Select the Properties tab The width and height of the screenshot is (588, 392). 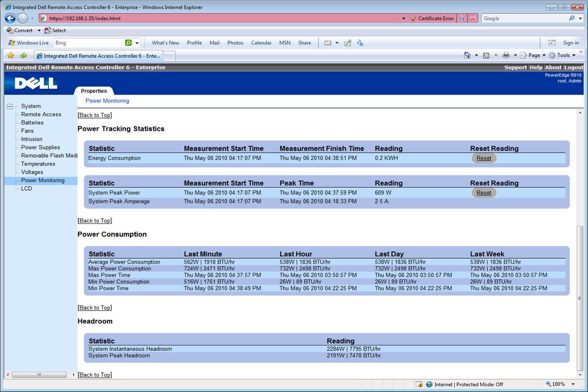point(94,91)
